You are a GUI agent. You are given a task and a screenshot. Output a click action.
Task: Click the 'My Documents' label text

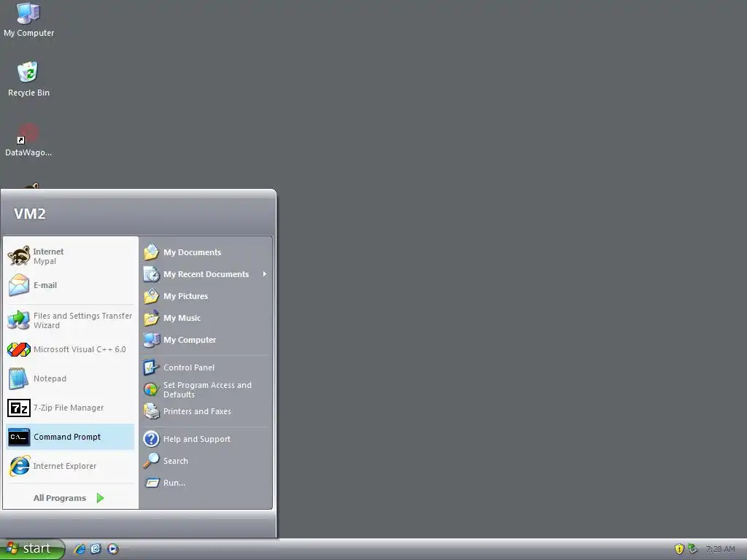coord(193,252)
